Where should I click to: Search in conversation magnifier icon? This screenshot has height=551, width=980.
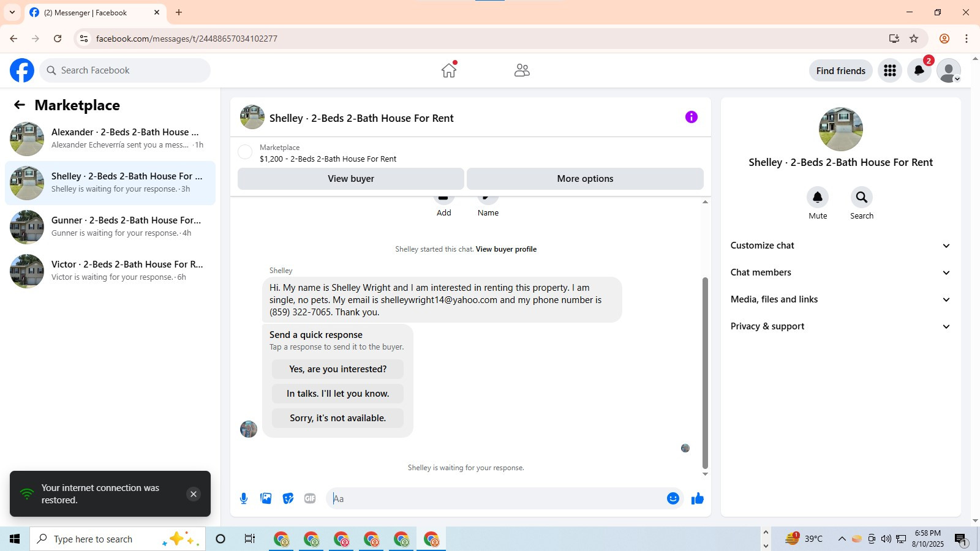[x=862, y=197]
